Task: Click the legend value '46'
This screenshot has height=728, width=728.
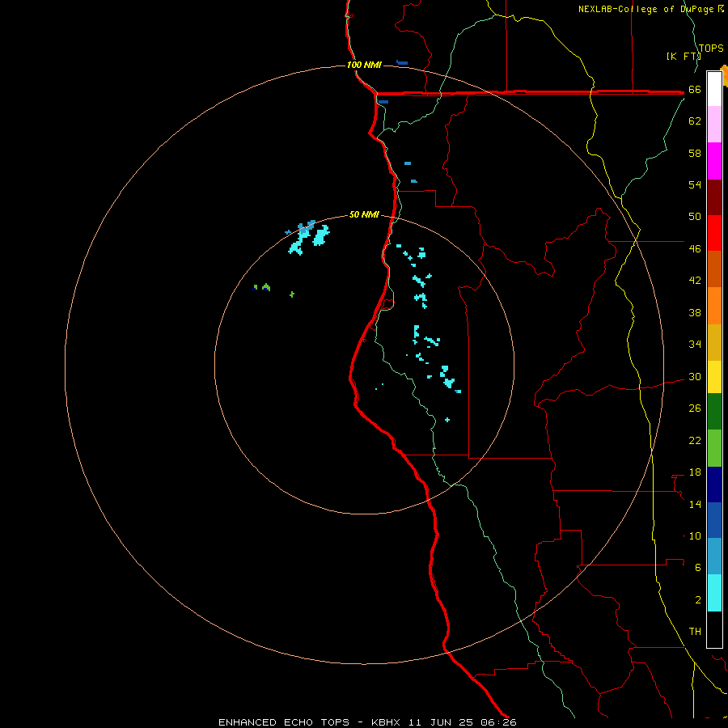Action: [695, 249]
